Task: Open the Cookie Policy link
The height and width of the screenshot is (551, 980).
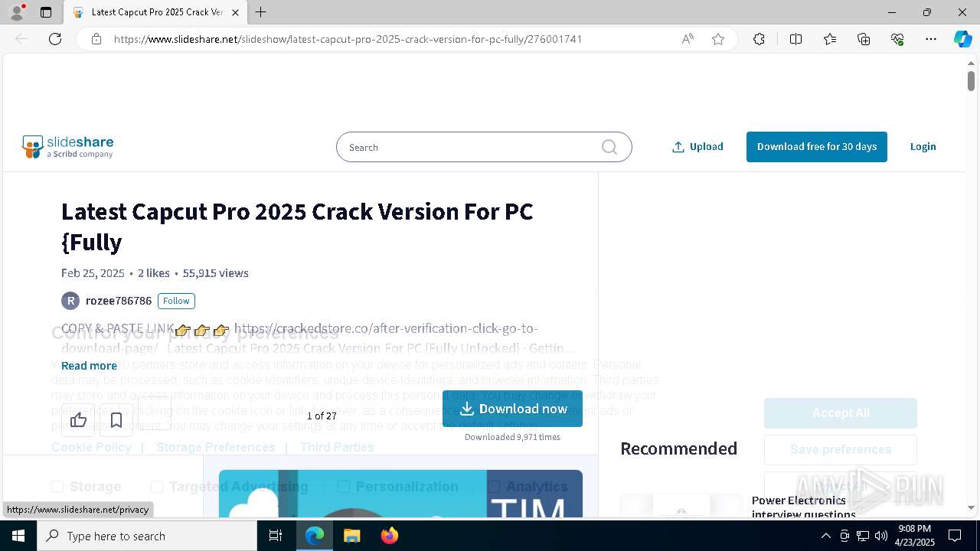Action: click(91, 447)
